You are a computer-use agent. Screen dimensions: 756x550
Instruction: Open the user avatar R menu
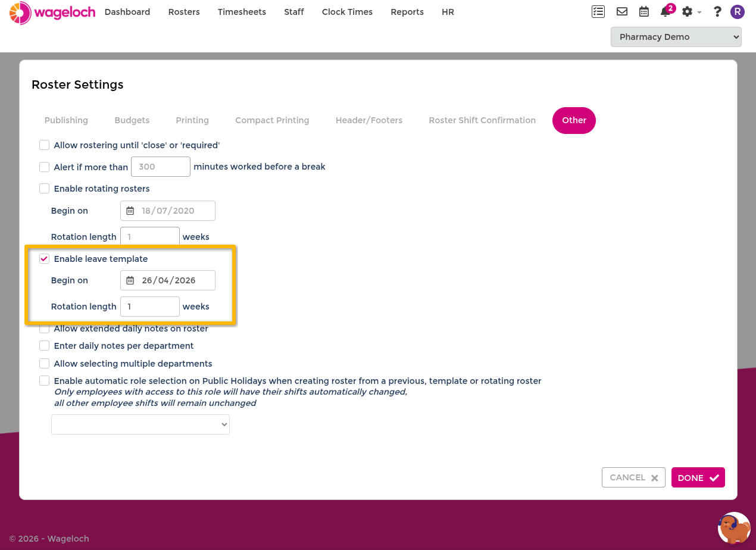pyautogui.click(x=738, y=12)
